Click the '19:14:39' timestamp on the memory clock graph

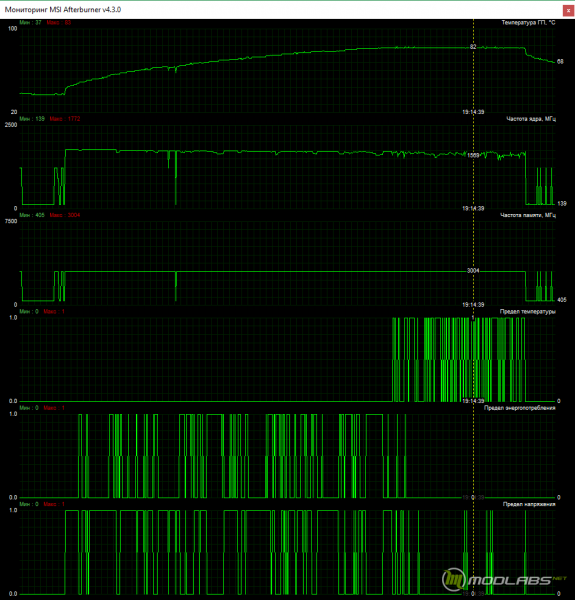(473, 305)
